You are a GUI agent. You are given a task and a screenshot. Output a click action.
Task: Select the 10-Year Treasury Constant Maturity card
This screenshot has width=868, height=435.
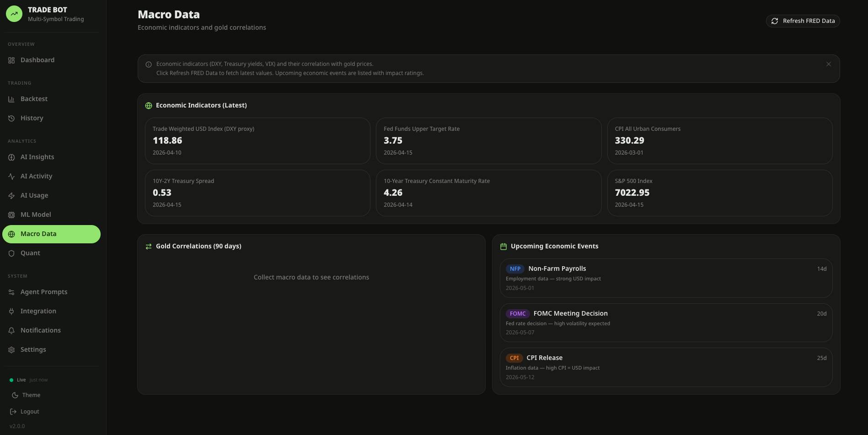pyautogui.click(x=488, y=193)
